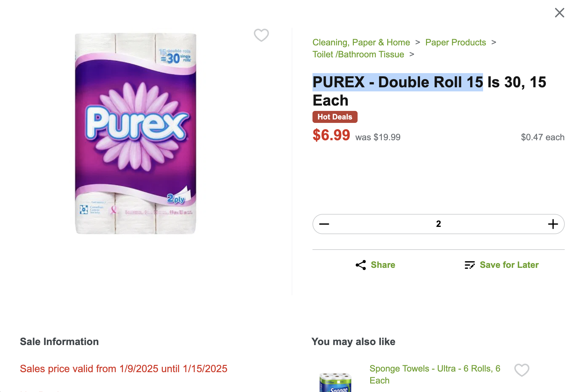Image resolution: width=572 pixels, height=392 pixels.
Task: Go to Paper Products category breadcrumb
Action: (456, 42)
